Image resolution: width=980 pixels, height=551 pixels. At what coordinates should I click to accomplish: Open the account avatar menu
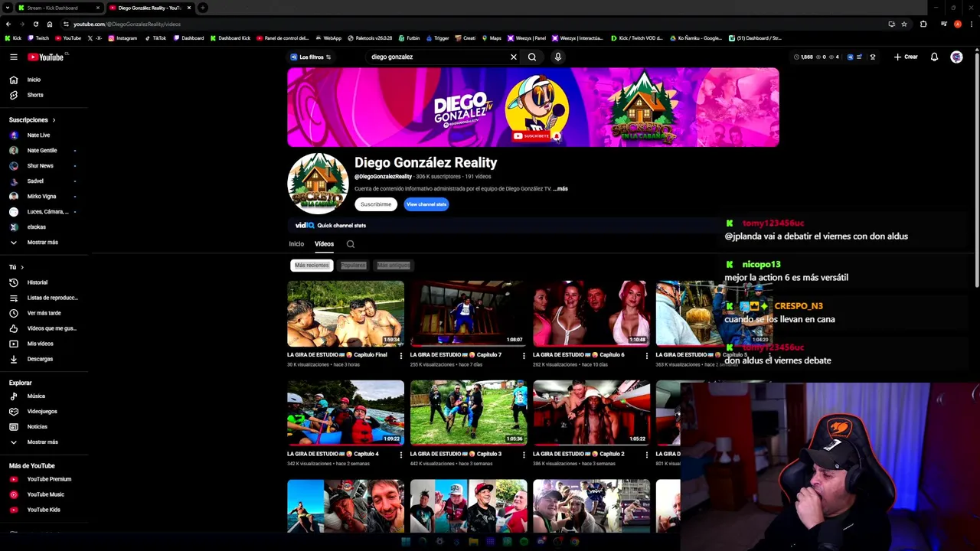956,57
